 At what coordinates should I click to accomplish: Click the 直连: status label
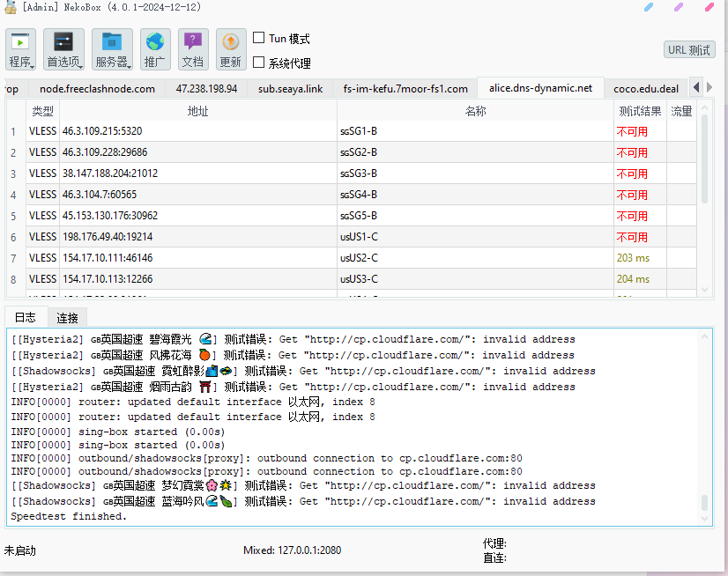click(x=494, y=558)
